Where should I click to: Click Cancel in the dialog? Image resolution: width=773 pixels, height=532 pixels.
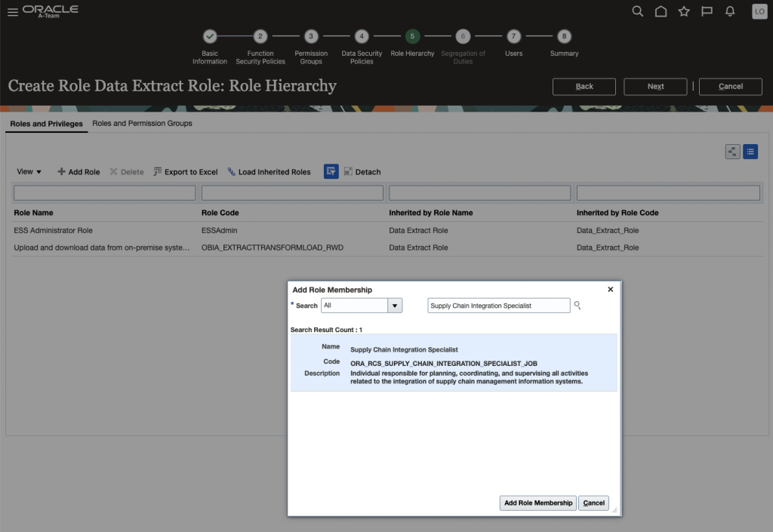[x=593, y=503]
